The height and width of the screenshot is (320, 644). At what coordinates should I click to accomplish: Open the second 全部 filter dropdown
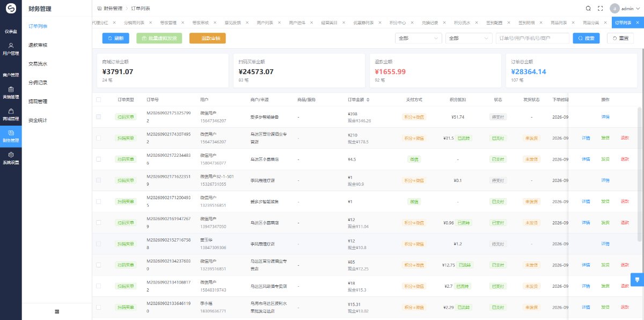[x=469, y=38]
